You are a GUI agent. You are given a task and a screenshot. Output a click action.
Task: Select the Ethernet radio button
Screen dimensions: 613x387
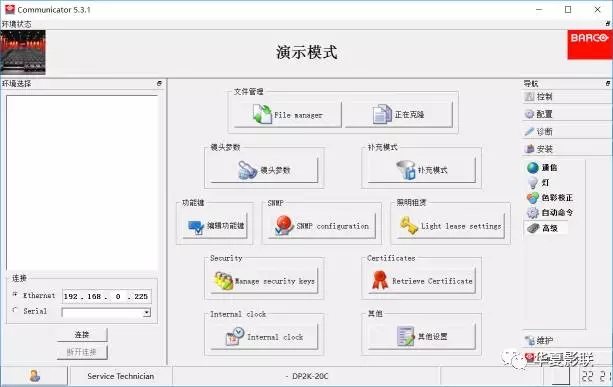click(x=15, y=294)
